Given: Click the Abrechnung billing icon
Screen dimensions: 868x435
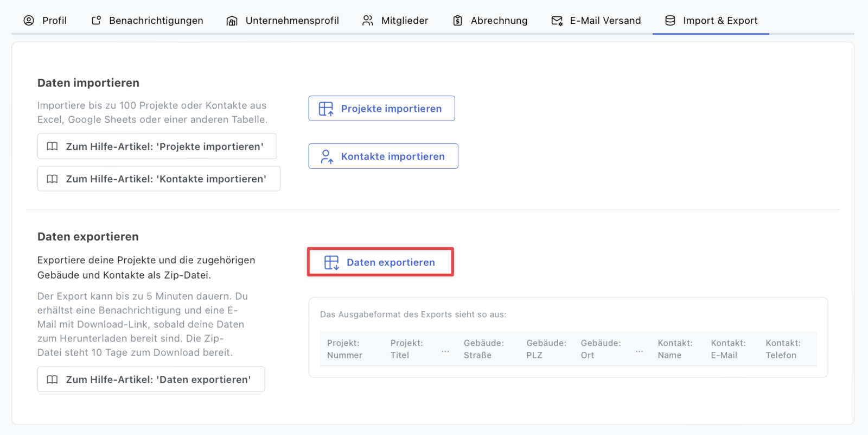Looking at the screenshot, I should tap(458, 21).
